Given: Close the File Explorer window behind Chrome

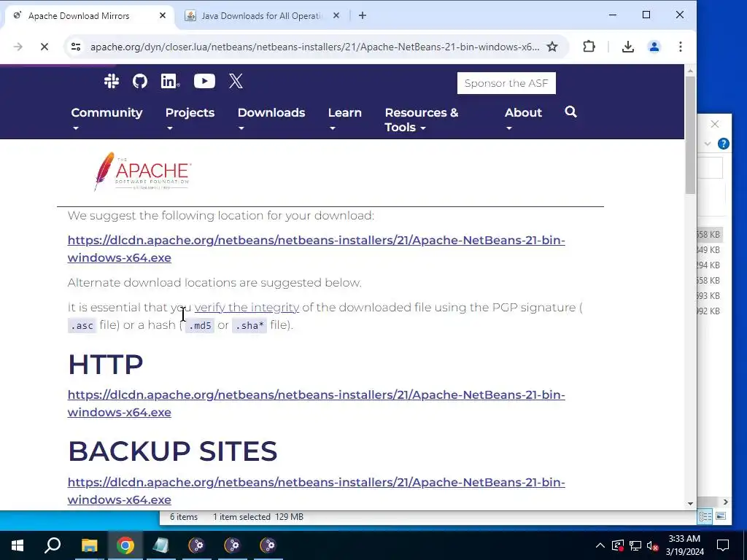Looking at the screenshot, I should pos(715,124).
